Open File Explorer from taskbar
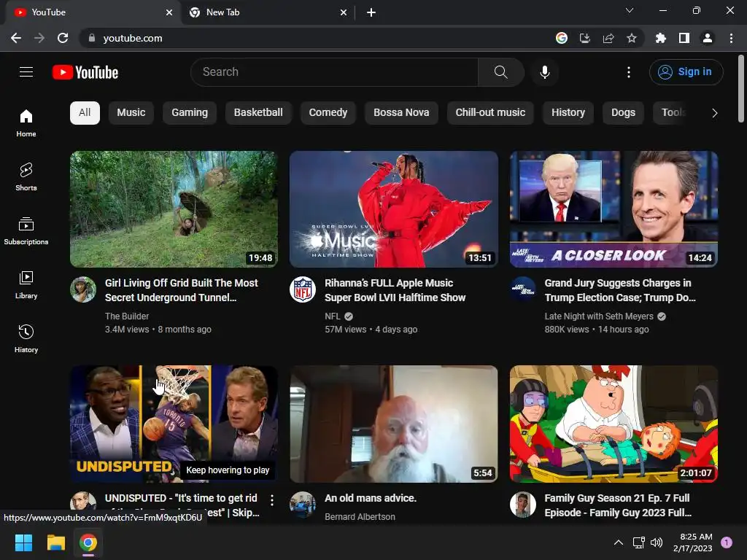Viewport: 747px width, 560px height. (55, 542)
